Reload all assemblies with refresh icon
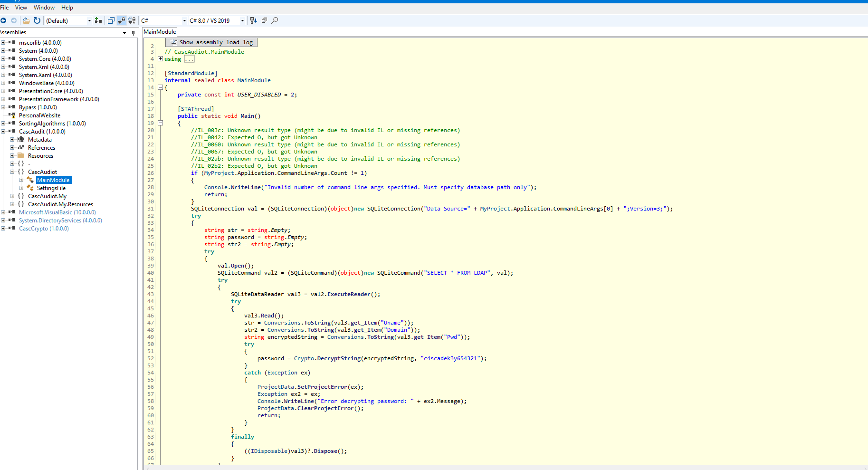This screenshot has height=470, width=868. [37, 20]
